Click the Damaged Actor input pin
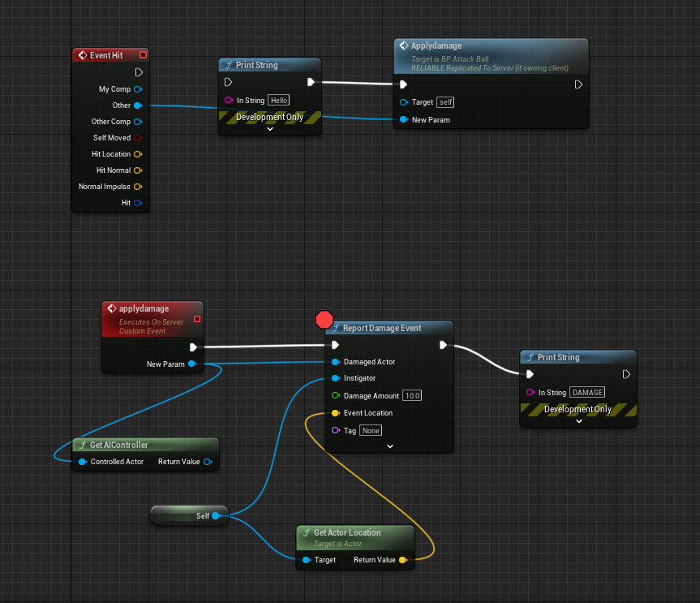Screen dimensions: 700x603 pos(336,362)
